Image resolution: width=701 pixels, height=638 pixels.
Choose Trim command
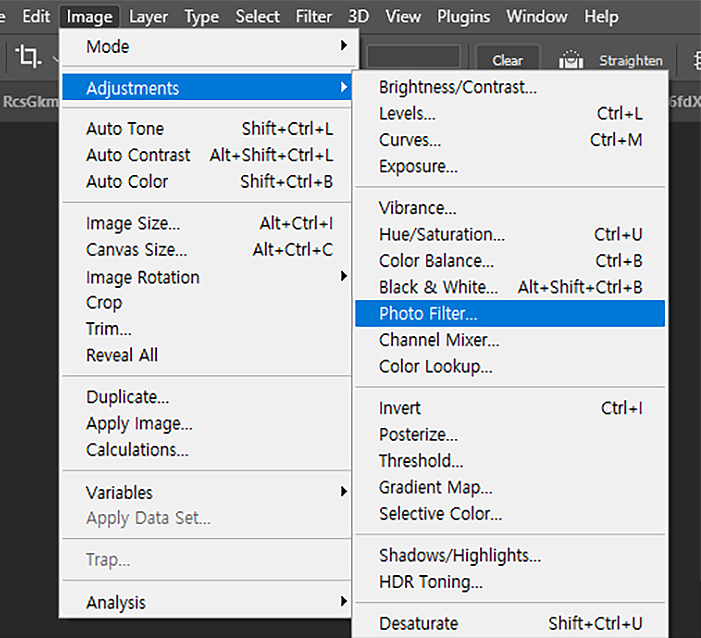[x=206, y=329]
